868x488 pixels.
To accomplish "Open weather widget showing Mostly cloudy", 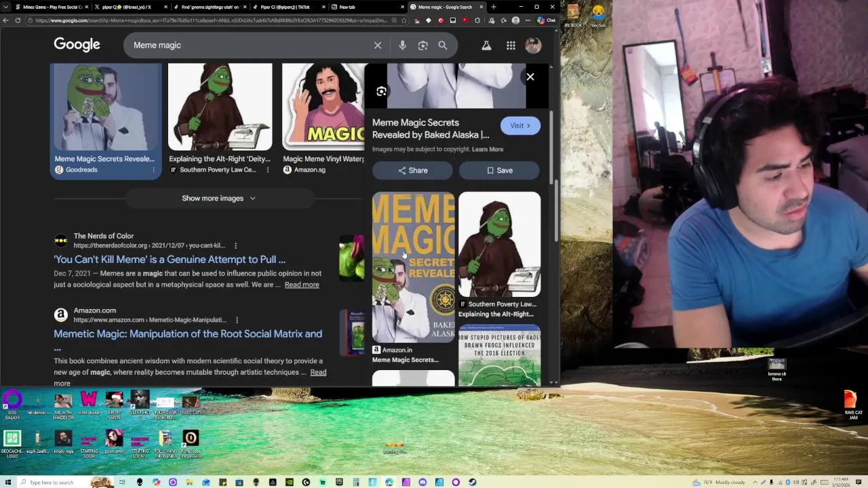I will (x=719, y=483).
